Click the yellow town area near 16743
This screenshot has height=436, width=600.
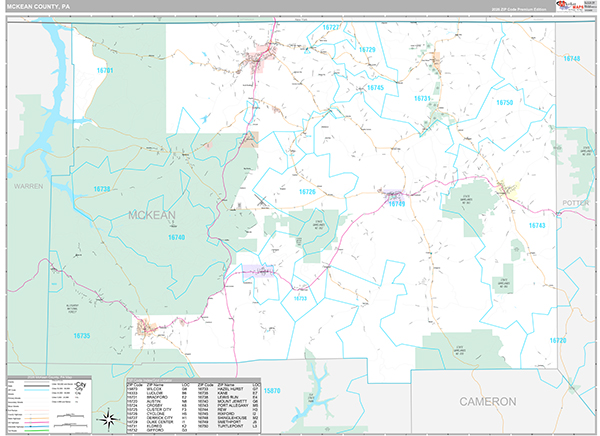tap(508, 188)
